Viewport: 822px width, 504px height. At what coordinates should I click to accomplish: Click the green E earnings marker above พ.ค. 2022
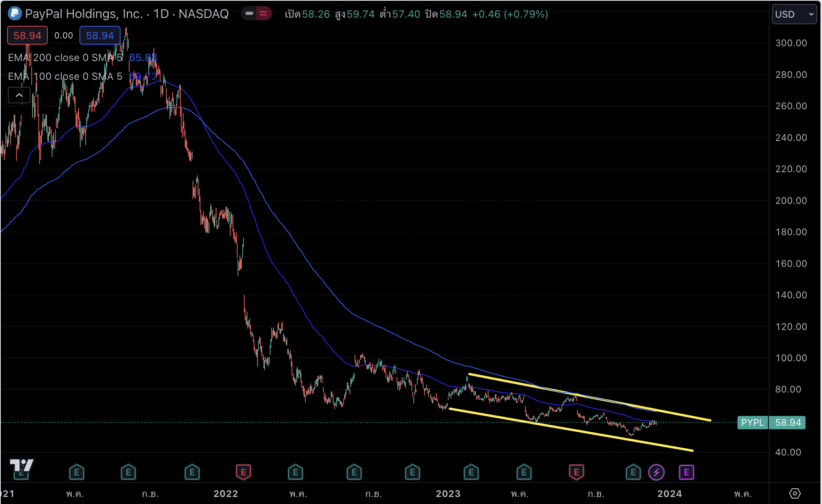(296, 472)
